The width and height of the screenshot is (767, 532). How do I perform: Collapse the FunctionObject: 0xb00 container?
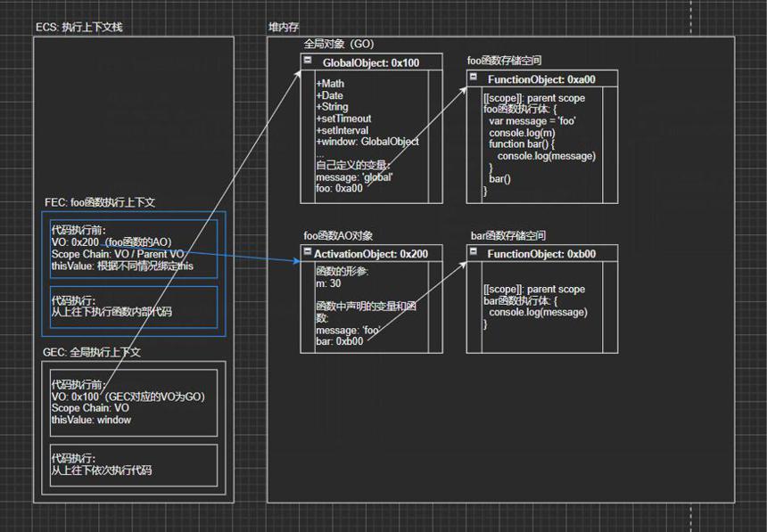pyautogui.click(x=473, y=251)
